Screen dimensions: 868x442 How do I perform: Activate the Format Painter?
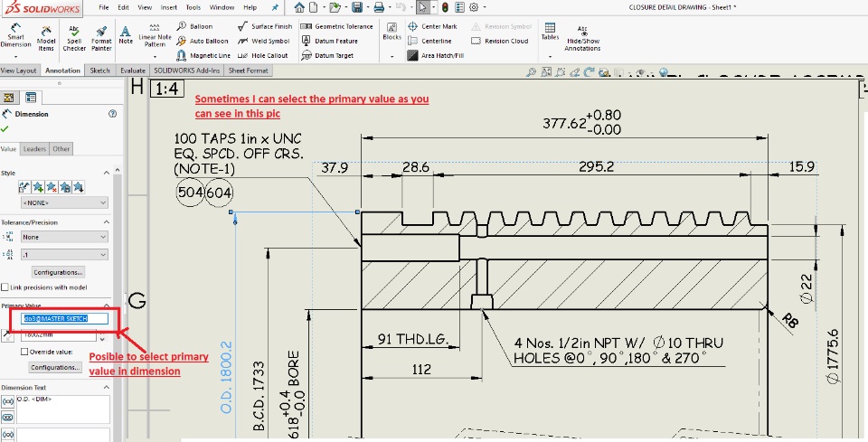(x=101, y=37)
